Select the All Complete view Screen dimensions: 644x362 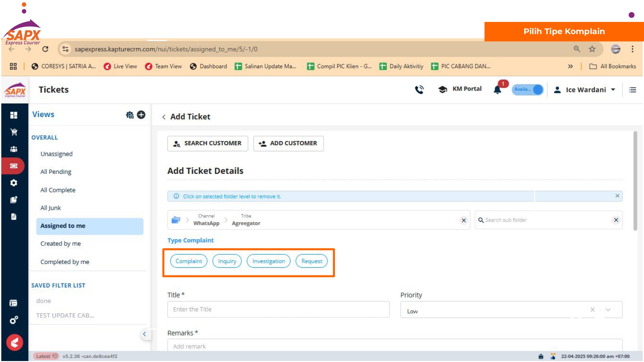(58, 190)
